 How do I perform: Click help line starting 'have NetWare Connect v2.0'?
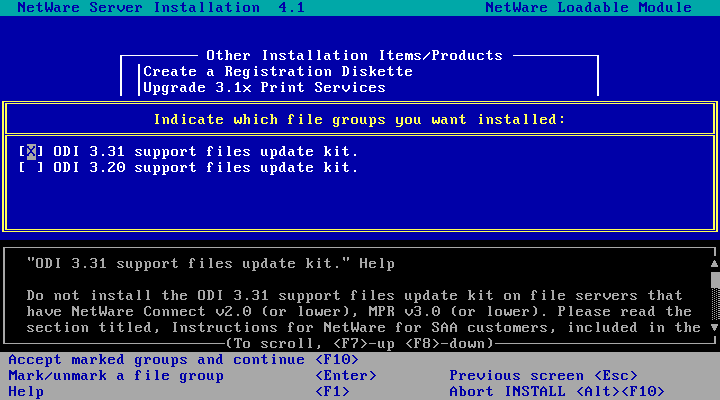(x=359, y=312)
